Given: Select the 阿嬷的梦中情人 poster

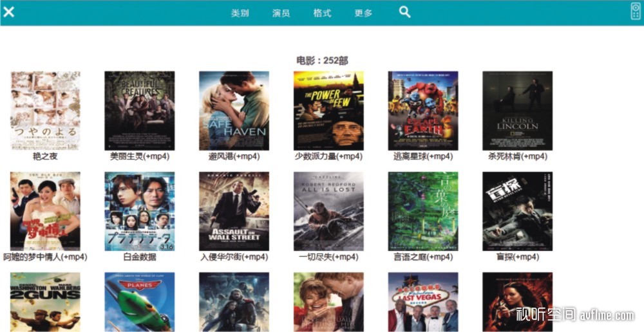Looking at the screenshot, I should [x=45, y=211].
